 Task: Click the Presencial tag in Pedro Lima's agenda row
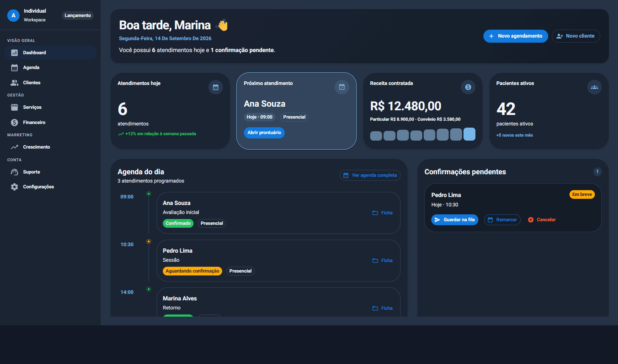click(241, 271)
